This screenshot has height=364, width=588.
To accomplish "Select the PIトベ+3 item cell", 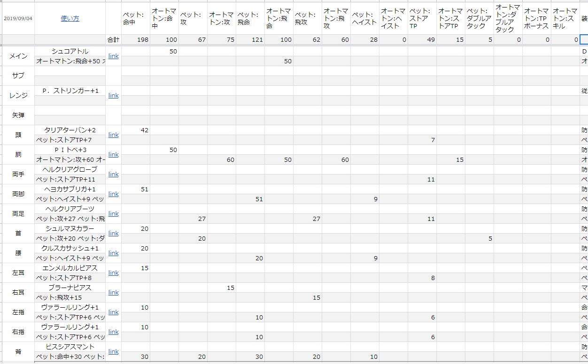I will (x=70, y=150).
